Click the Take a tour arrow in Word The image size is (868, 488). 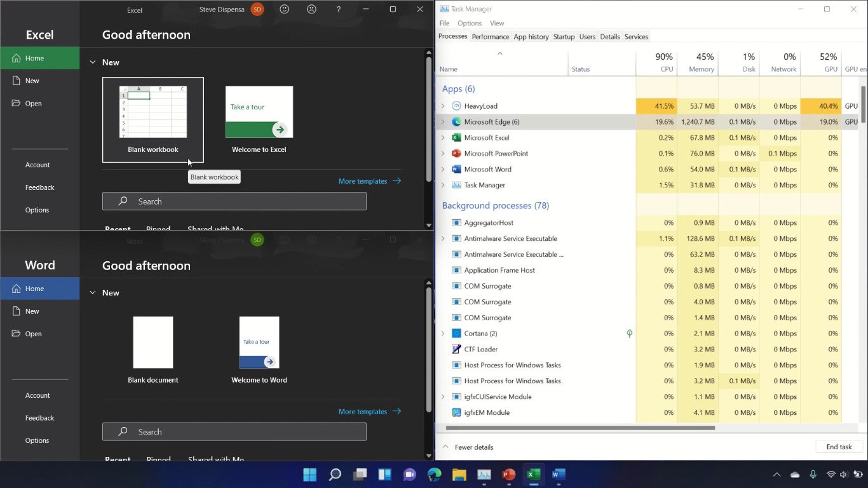click(270, 362)
